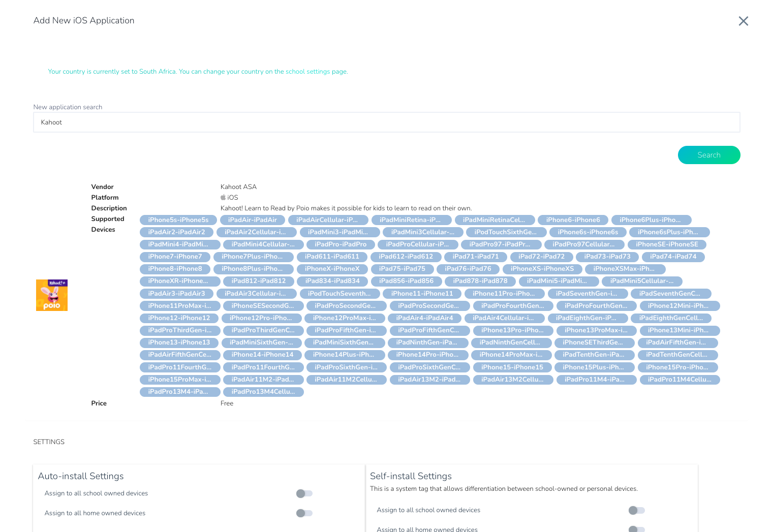
Task: Toggle self-install on all home owned devices
Action: tap(636, 529)
